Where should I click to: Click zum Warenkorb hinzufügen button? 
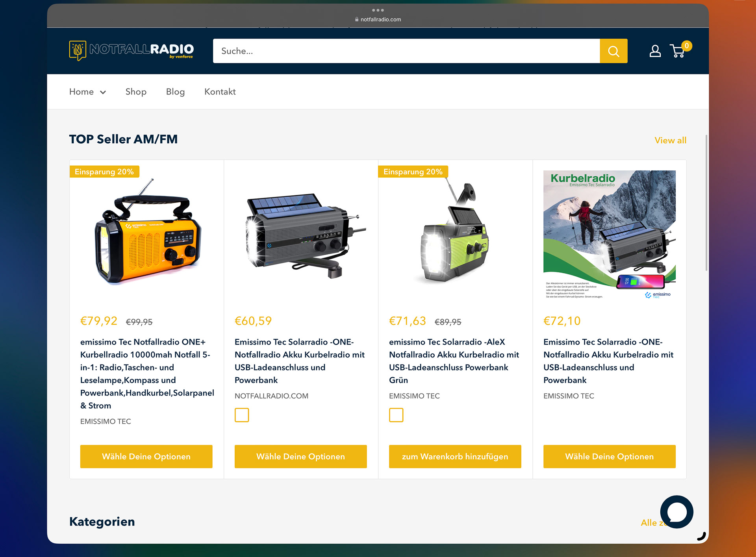(455, 457)
